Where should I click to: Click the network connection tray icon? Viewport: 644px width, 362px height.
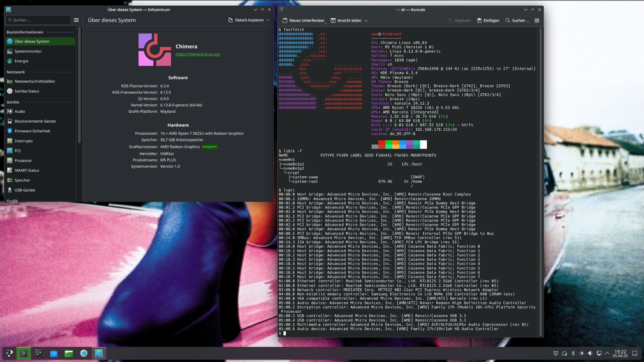(x=599, y=353)
